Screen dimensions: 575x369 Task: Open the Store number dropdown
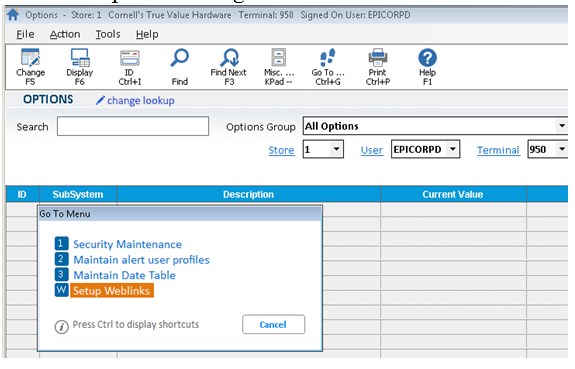click(336, 149)
